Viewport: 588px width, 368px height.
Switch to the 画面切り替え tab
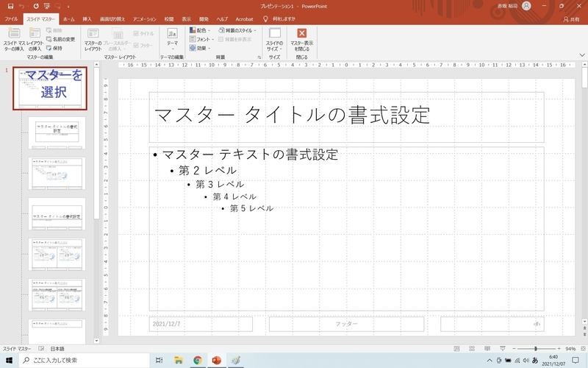click(x=112, y=19)
